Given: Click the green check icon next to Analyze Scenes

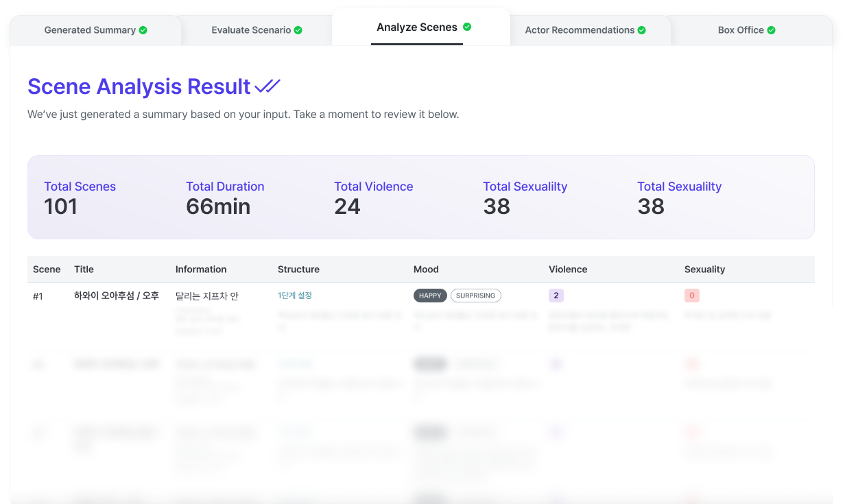Looking at the screenshot, I should (467, 27).
